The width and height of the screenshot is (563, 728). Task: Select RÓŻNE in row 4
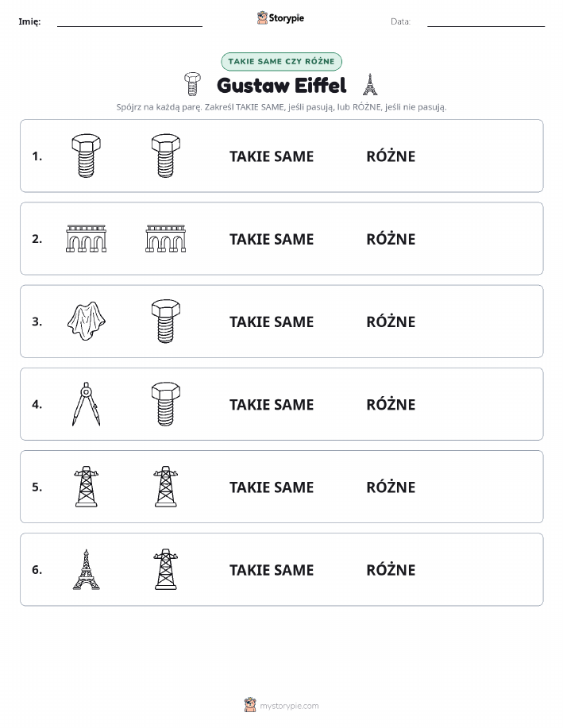coord(391,404)
